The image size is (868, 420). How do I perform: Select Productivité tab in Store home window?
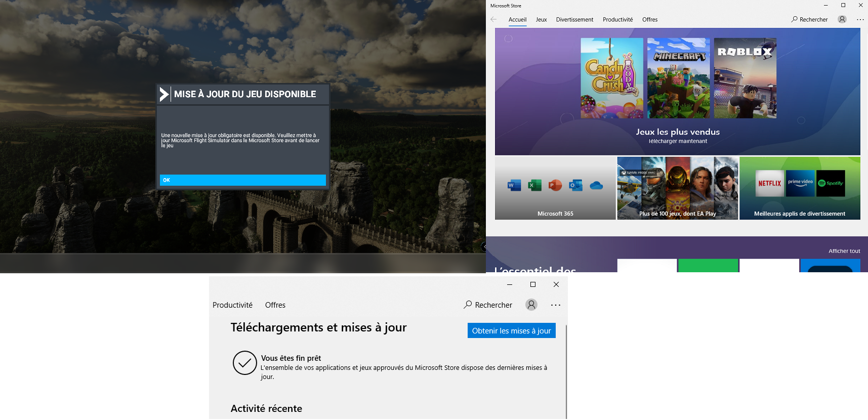[x=617, y=20]
